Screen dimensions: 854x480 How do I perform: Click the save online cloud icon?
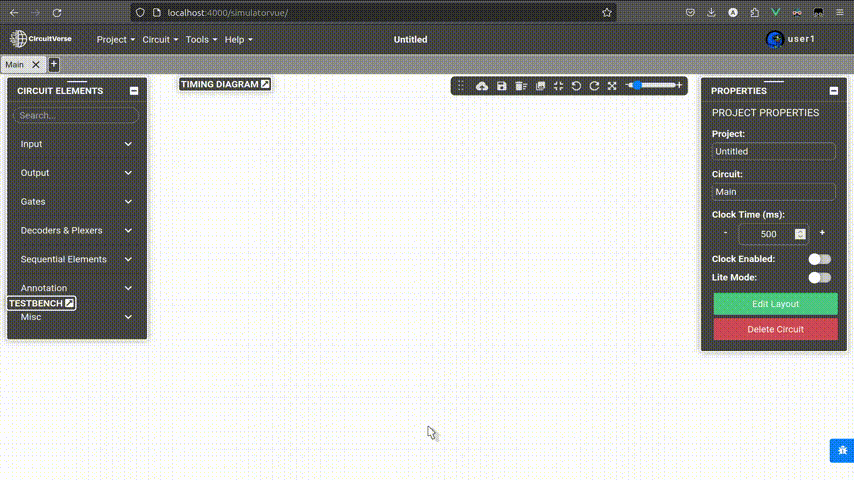point(482,86)
